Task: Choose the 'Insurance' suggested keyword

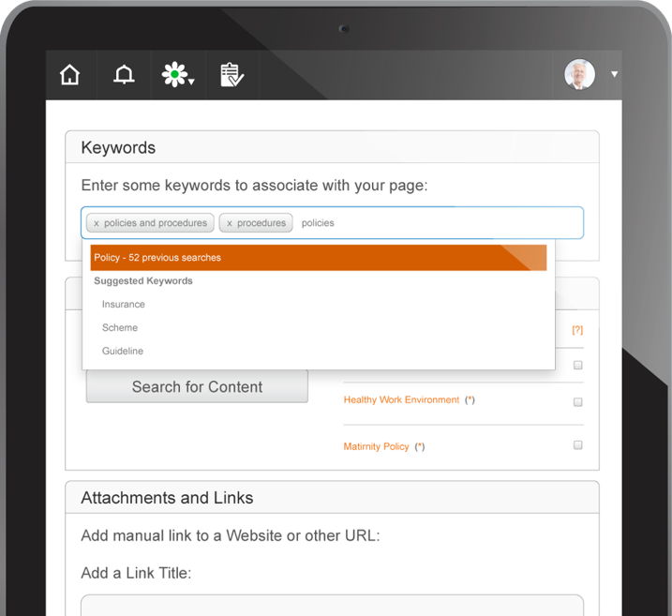Action: pyautogui.click(x=124, y=305)
